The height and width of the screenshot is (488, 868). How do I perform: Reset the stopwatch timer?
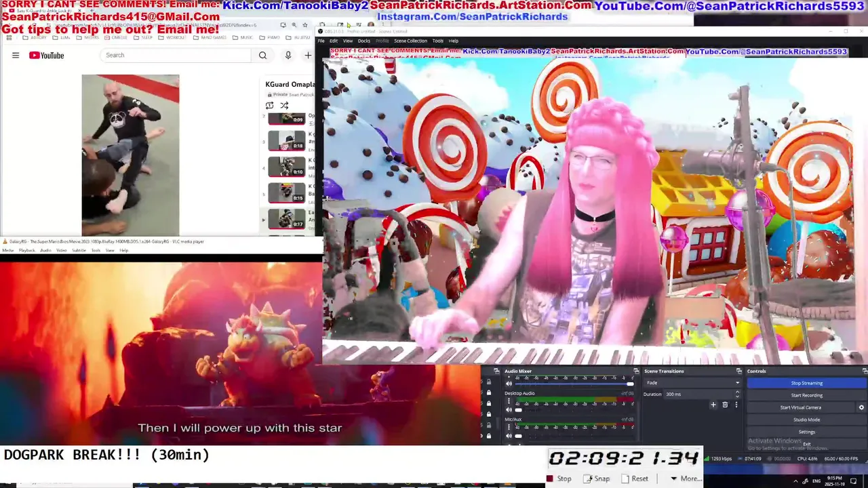pyautogui.click(x=635, y=479)
